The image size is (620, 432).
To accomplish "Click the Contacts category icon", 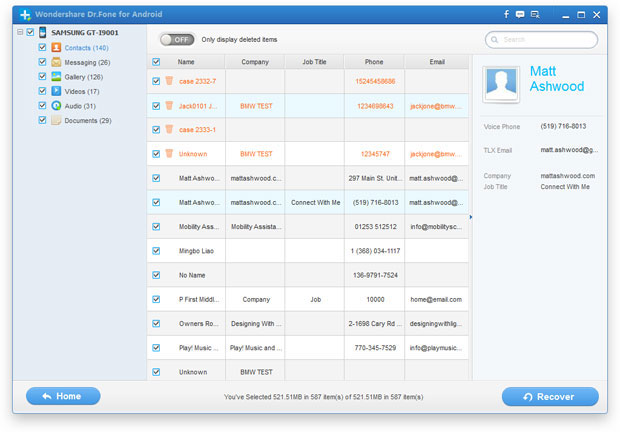I will click(x=56, y=47).
